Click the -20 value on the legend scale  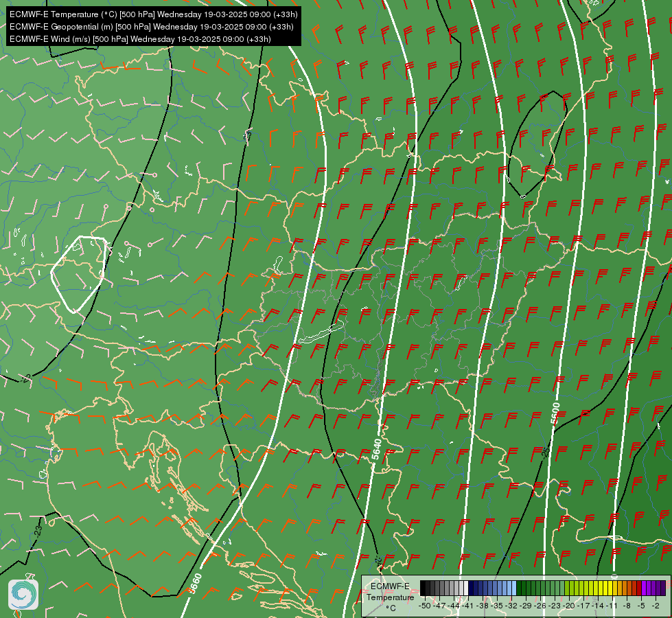(x=569, y=606)
